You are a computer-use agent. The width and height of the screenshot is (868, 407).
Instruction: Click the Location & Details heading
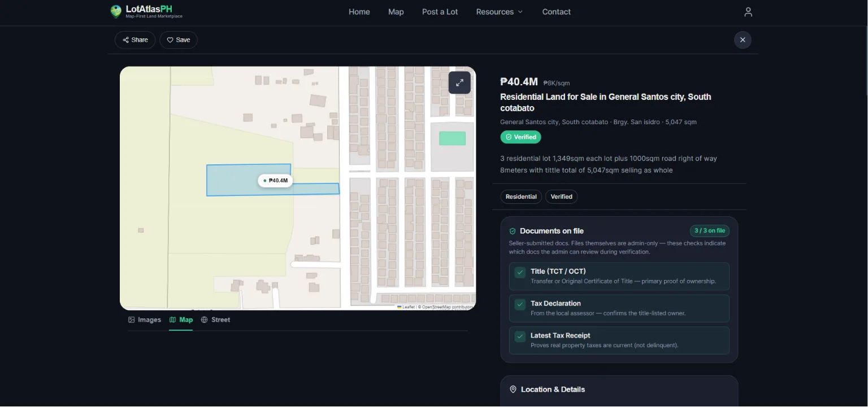pyautogui.click(x=553, y=390)
